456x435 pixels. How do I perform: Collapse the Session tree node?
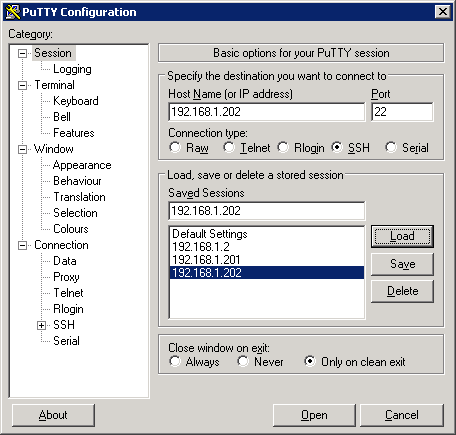[22, 53]
